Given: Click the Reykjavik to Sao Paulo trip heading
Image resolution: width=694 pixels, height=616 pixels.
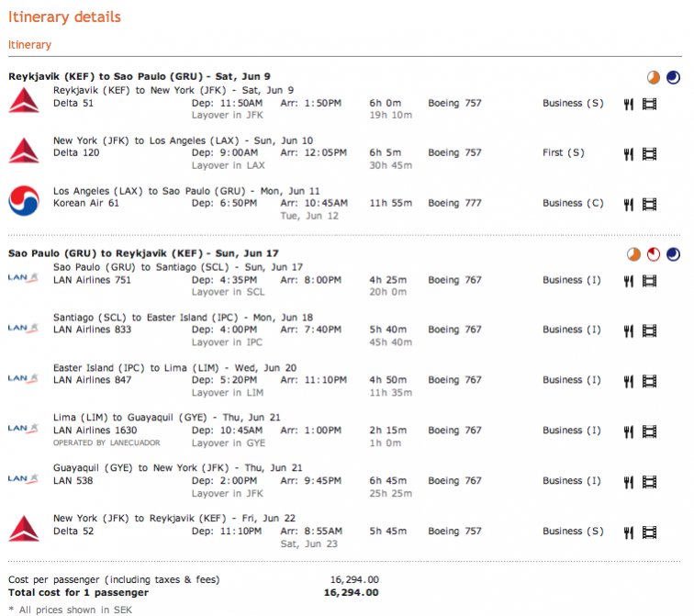Looking at the screenshot, I should click(x=139, y=76).
